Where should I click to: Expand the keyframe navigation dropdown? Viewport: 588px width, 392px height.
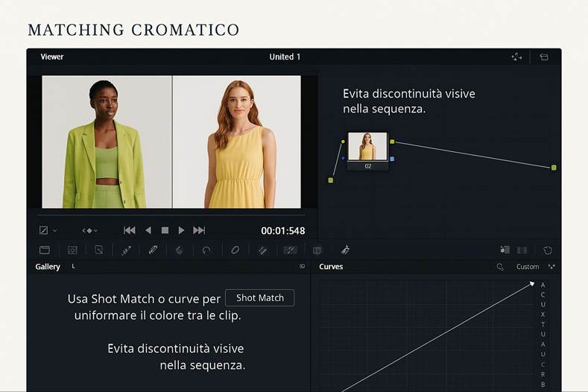(x=90, y=231)
